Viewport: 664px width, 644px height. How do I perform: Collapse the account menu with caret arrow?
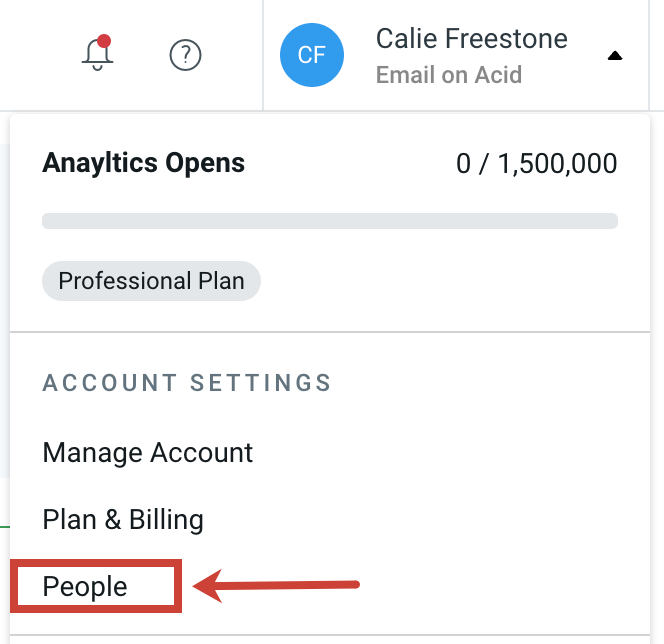click(x=615, y=56)
